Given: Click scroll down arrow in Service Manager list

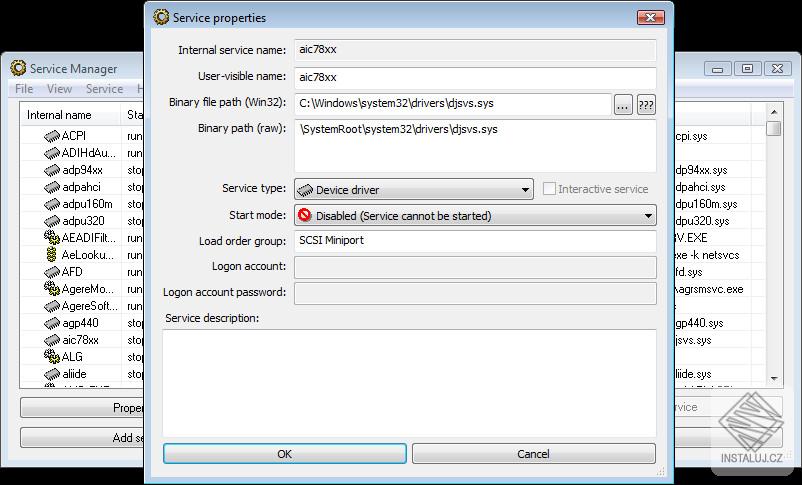Looking at the screenshot, I should pyautogui.click(x=774, y=379).
